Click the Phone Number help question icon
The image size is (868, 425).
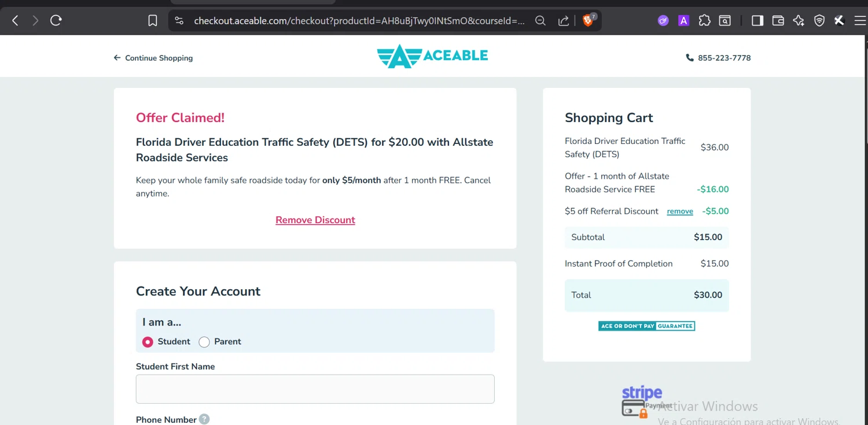pos(204,419)
